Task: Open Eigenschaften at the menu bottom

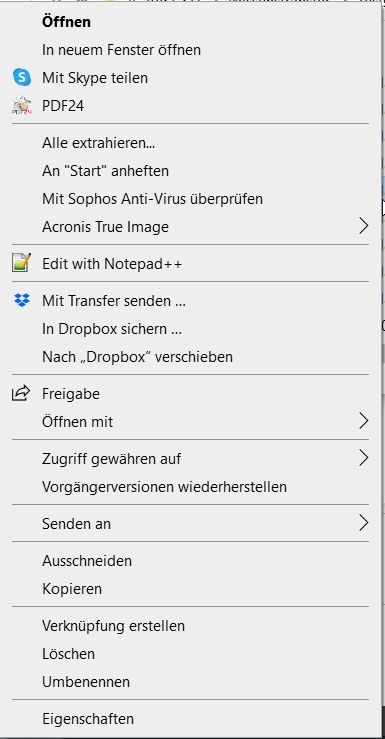Action: [88, 719]
